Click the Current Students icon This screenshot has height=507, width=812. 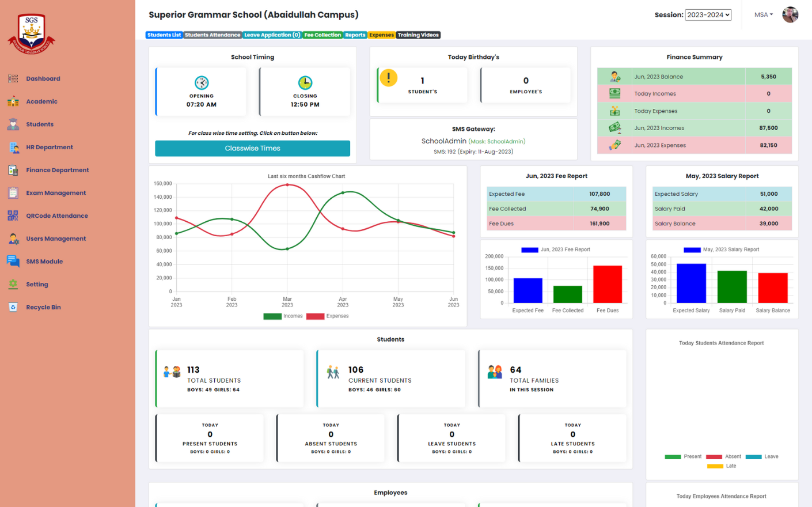[333, 372]
